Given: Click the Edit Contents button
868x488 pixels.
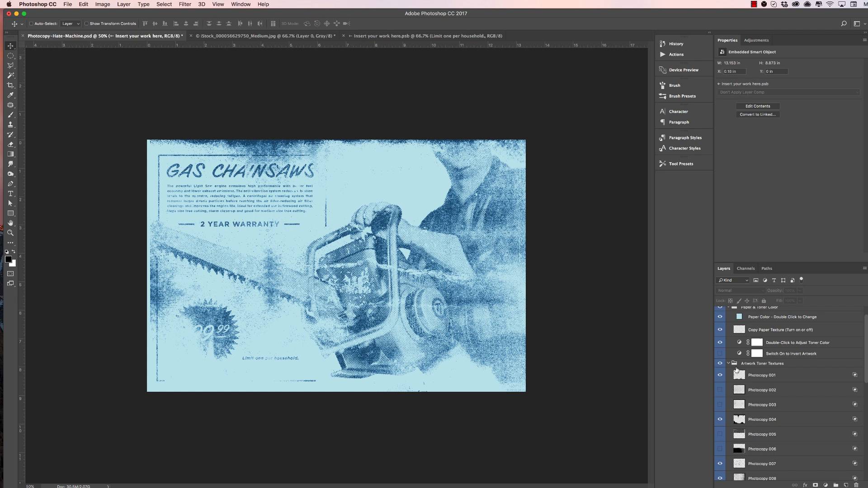Looking at the screenshot, I should coord(757,106).
